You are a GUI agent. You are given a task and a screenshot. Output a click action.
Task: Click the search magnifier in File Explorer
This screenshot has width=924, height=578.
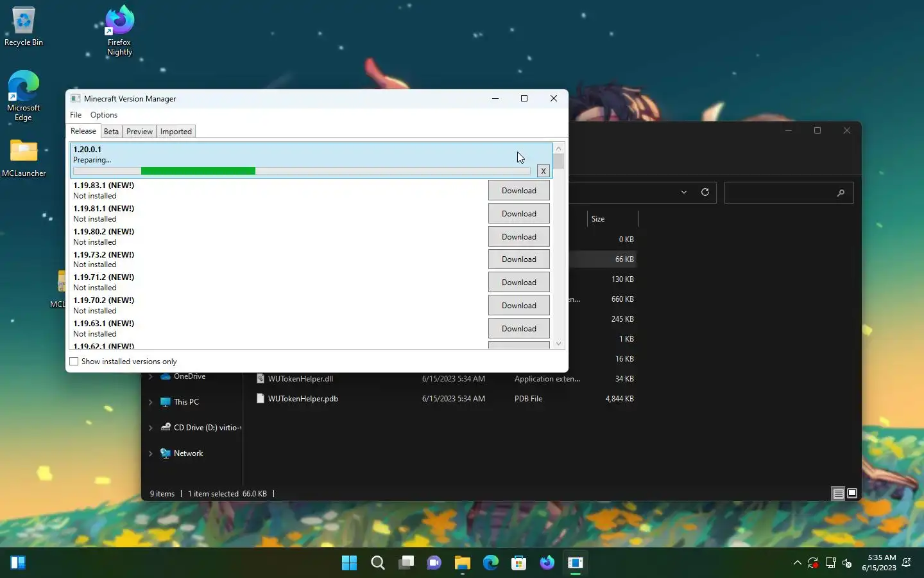(841, 193)
